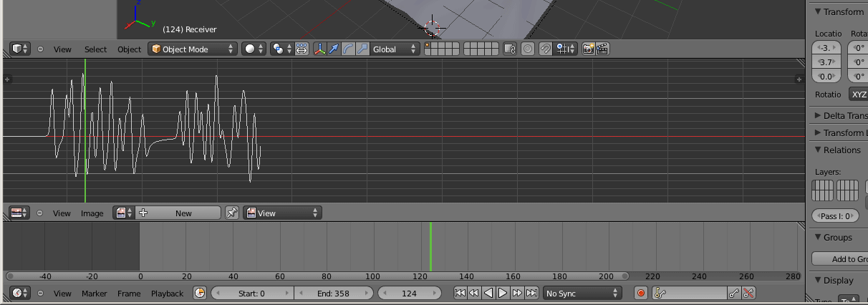
Task: Open the pivot point selector
Action: point(281,49)
